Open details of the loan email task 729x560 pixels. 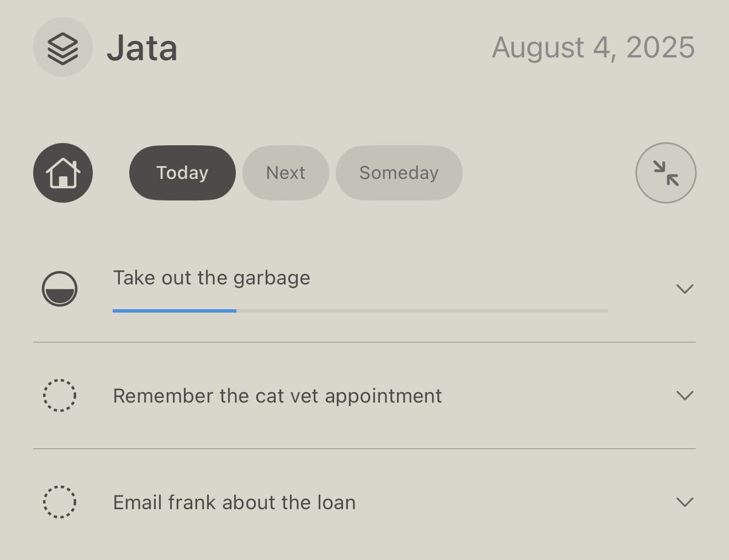[x=685, y=503]
